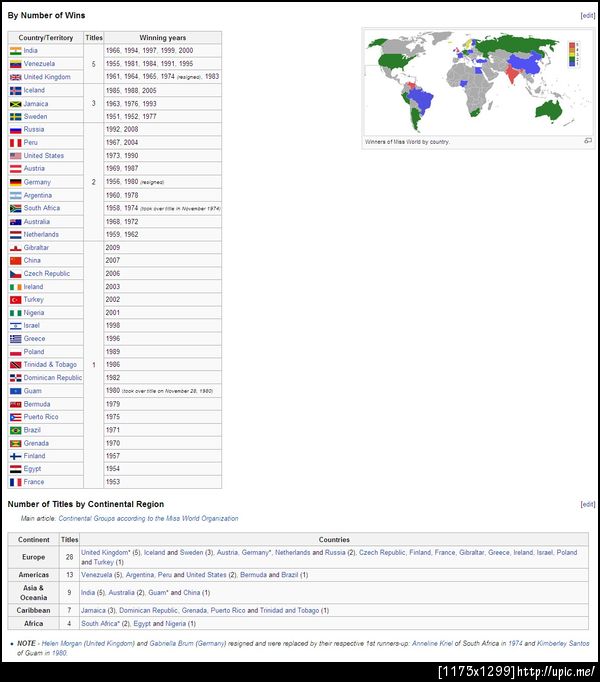
Task: Click the France flag icon
Action: pos(16,482)
